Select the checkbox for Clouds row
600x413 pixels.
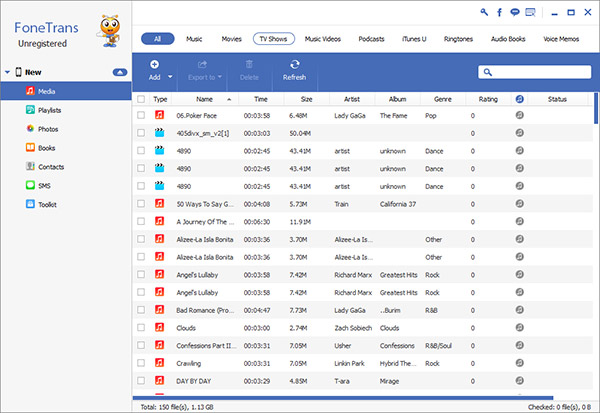pos(141,327)
